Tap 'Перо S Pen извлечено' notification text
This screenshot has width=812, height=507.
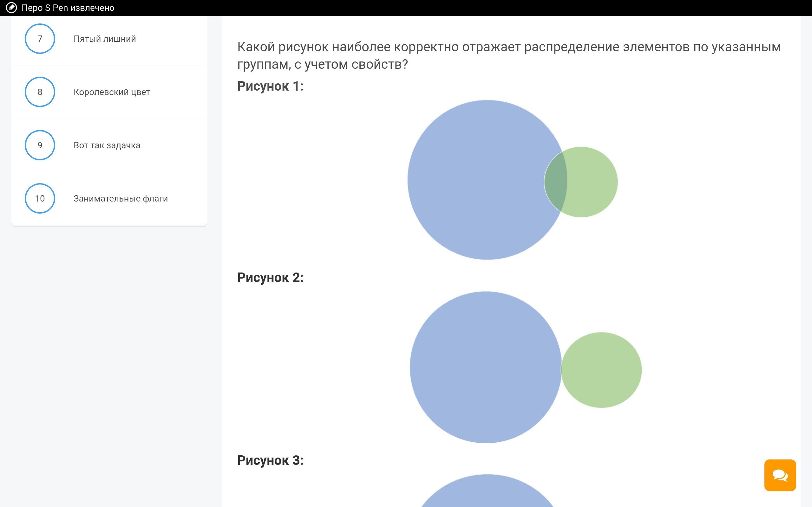pos(68,8)
